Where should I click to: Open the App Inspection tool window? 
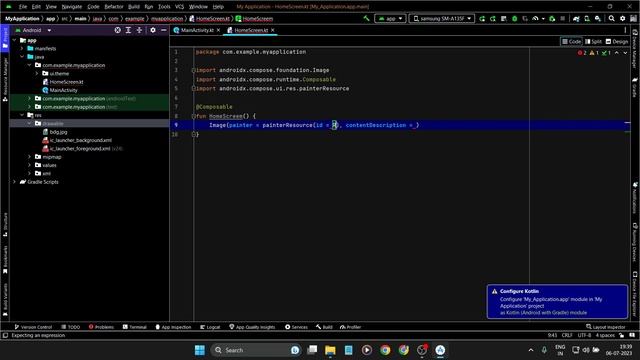pos(173,327)
